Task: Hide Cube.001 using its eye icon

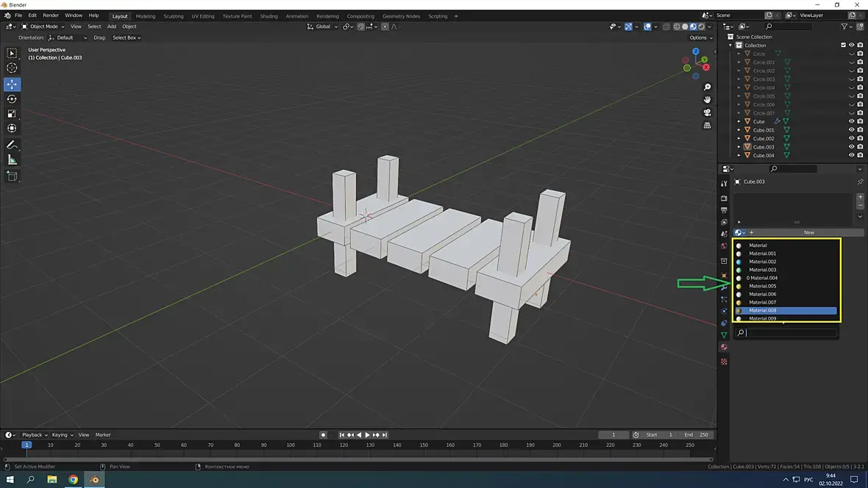Action: tap(852, 130)
